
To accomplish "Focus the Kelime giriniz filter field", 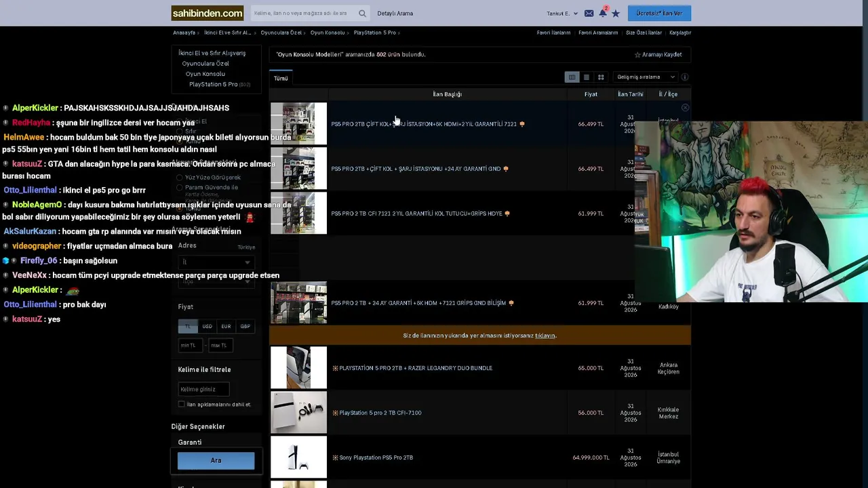I will (x=203, y=390).
